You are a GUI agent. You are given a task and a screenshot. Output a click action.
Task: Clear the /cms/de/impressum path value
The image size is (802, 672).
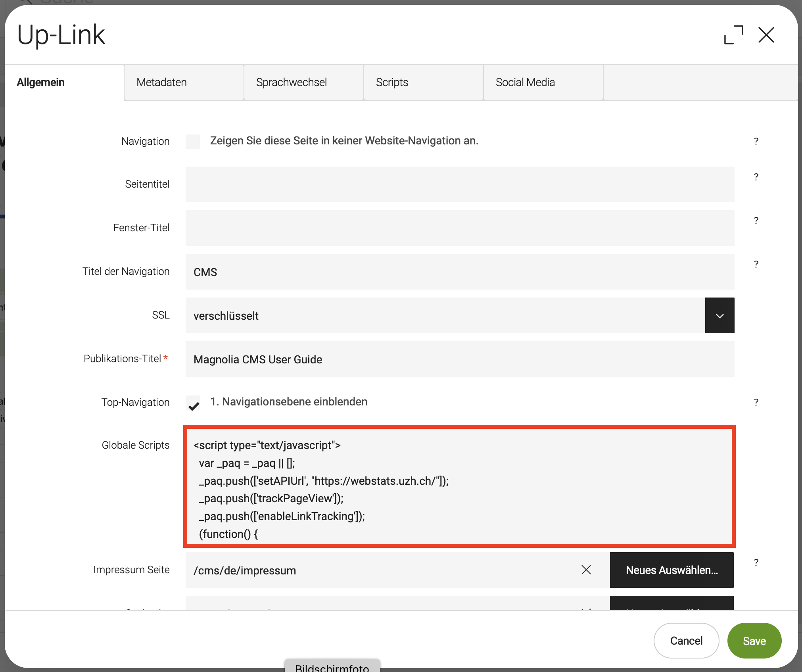point(586,570)
